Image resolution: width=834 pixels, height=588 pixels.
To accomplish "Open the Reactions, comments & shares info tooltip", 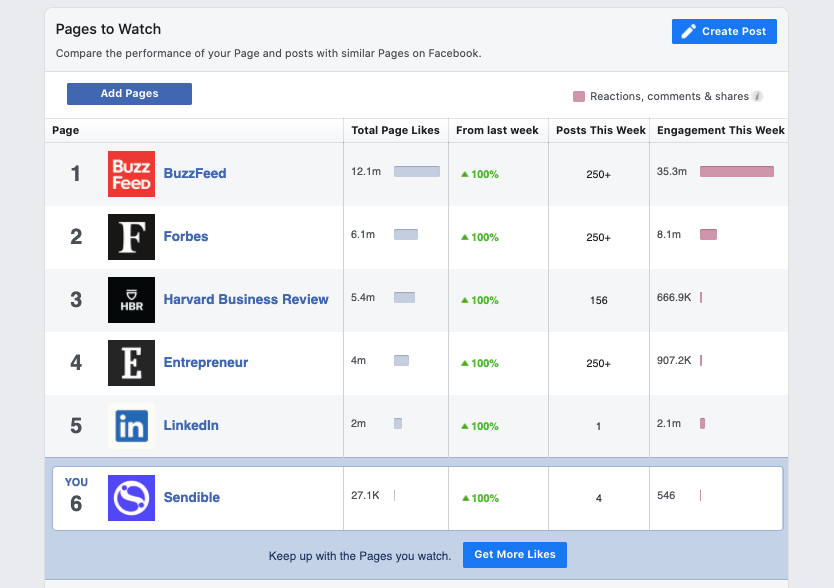I will [x=758, y=96].
